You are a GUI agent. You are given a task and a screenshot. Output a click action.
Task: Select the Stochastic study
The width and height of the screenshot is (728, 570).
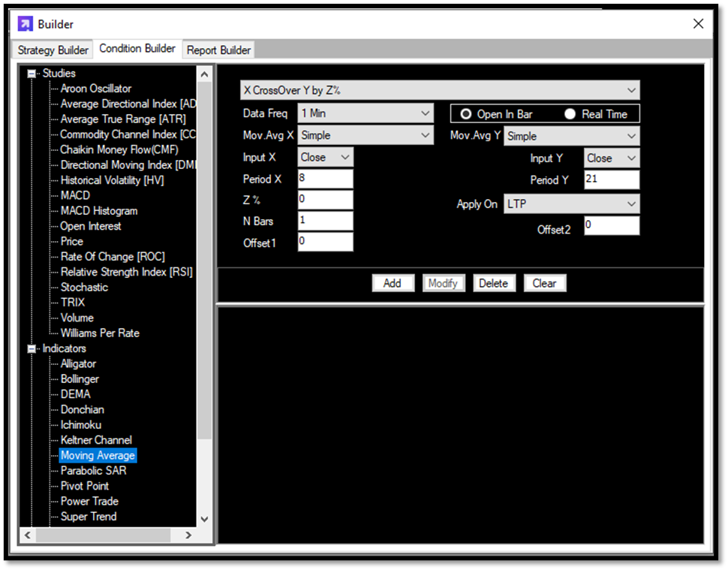[85, 288]
